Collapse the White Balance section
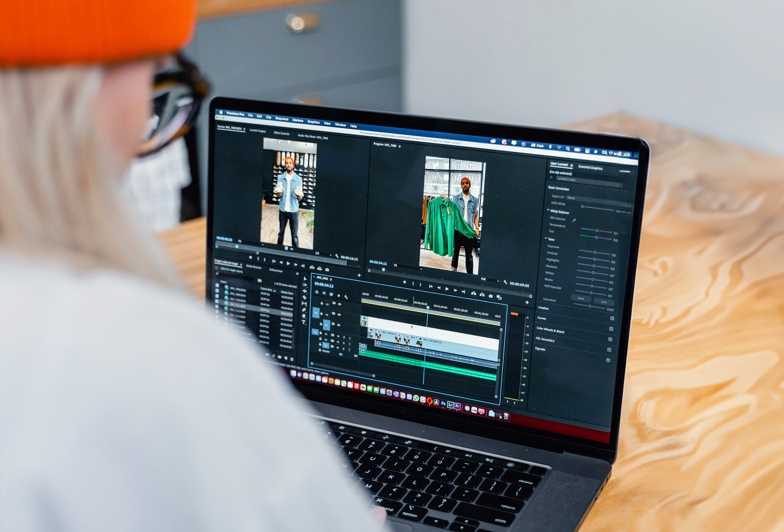Viewport: 784px width, 532px height. tap(548, 210)
